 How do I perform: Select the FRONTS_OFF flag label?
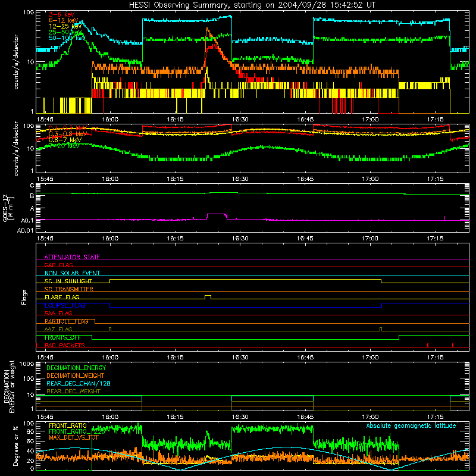[62, 337]
